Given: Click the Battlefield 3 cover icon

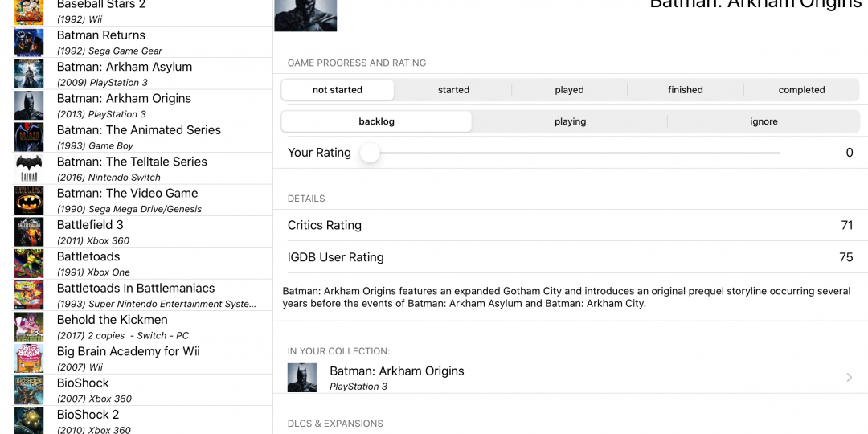Looking at the screenshot, I should click(x=29, y=232).
